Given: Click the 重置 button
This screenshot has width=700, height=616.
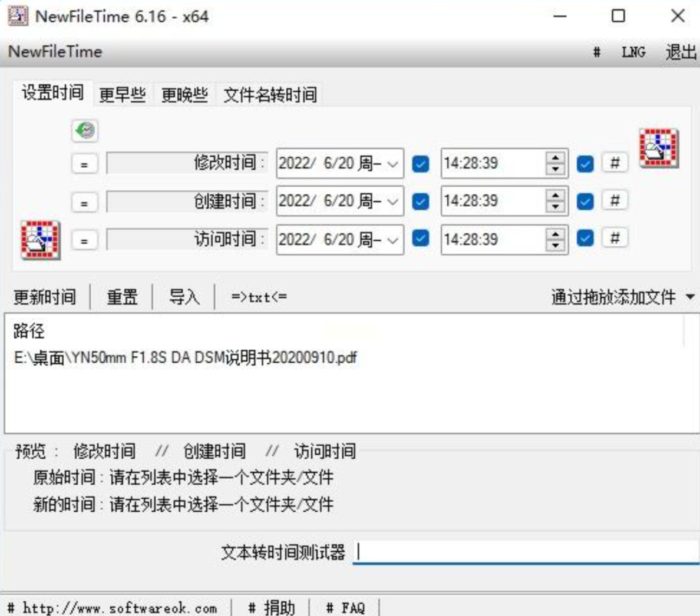Looking at the screenshot, I should [122, 297].
